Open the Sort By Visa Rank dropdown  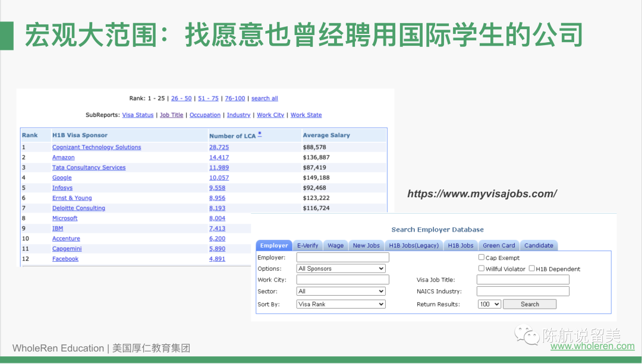coord(341,304)
